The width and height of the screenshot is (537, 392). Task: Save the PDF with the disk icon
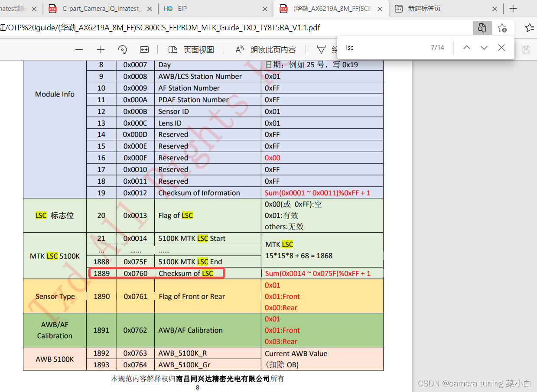526,49
